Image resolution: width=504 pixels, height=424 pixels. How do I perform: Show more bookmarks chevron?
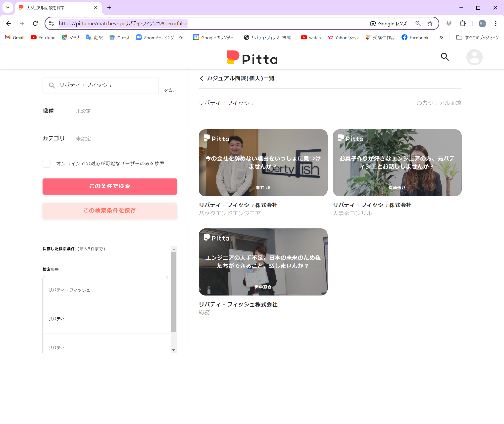tap(441, 38)
